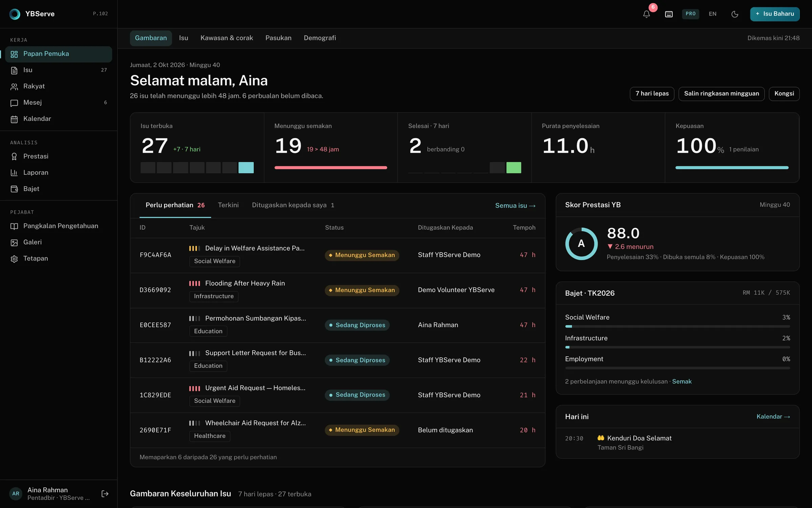812x508 pixels.
Task: Click the Papan Pemuka dashboard icon
Action: tap(14, 54)
